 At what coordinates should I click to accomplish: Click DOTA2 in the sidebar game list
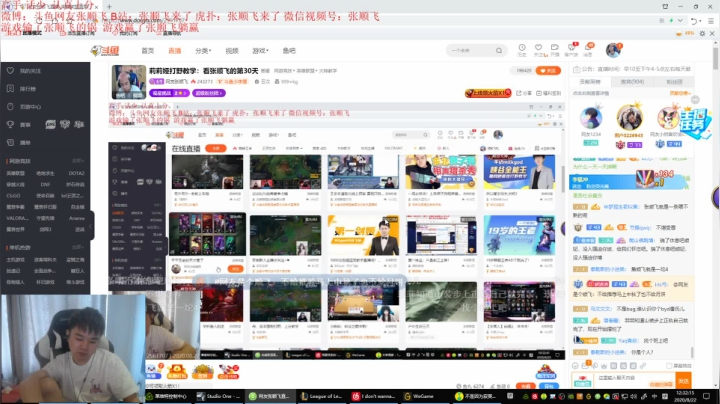tap(76, 174)
